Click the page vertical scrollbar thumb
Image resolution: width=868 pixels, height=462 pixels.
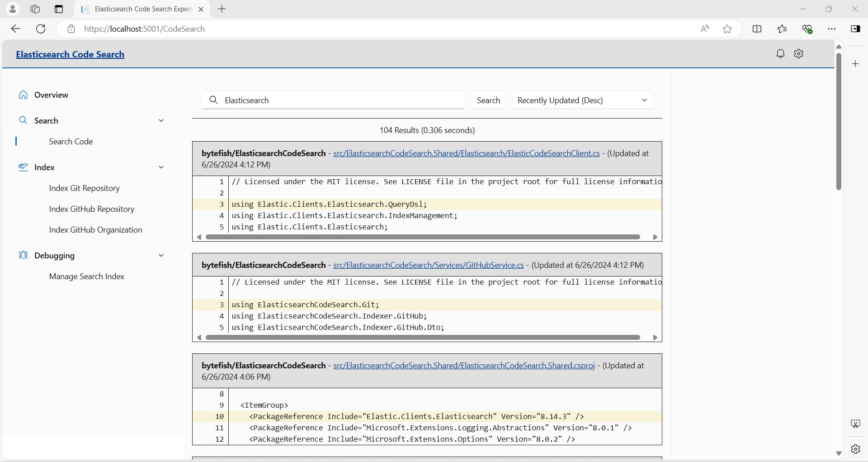coord(839,121)
